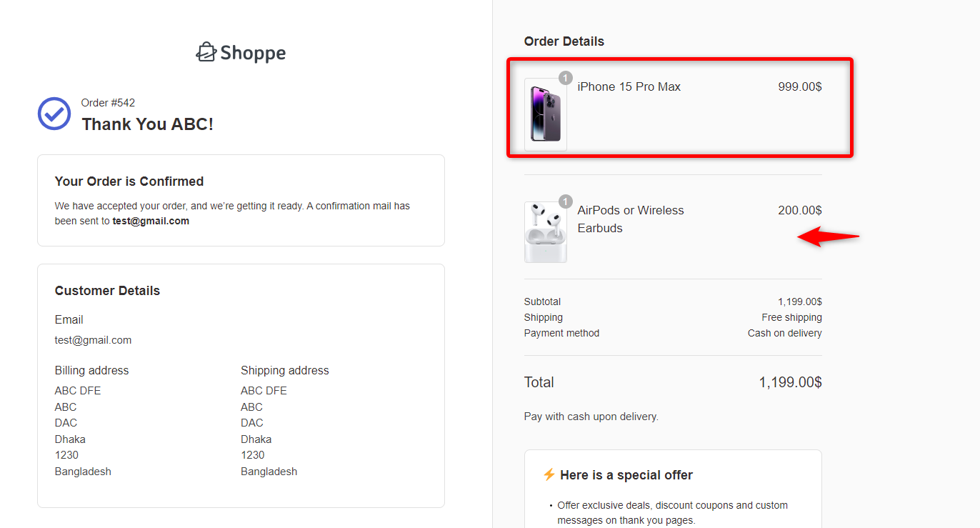Click DAC in the billing address
Viewport: 980px width, 528px height.
pos(66,423)
